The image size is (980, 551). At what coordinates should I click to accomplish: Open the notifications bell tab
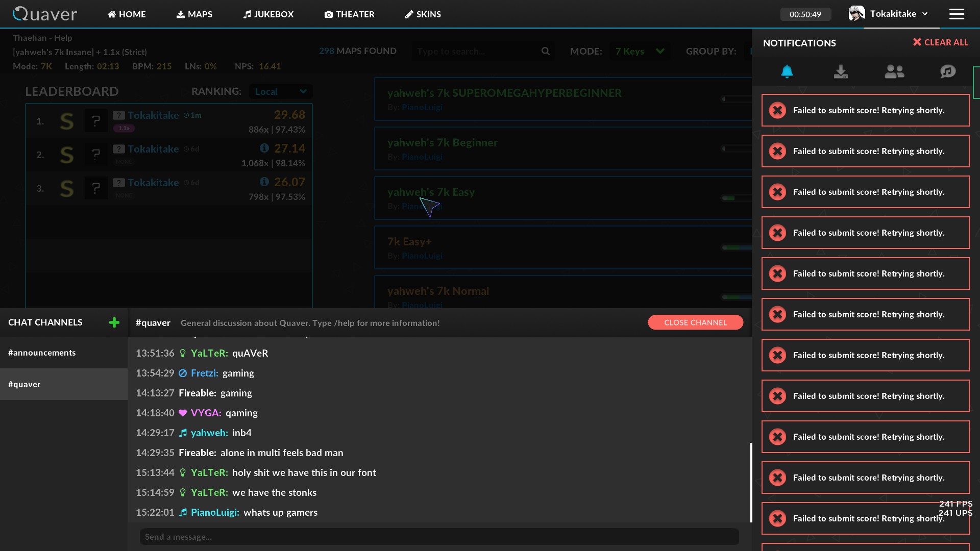(x=787, y=71)
